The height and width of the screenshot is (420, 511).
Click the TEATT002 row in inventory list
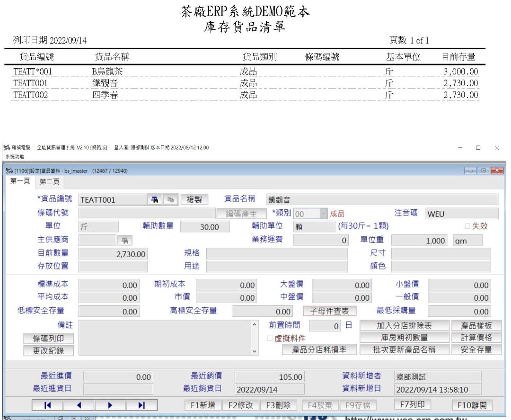pos(246,95)
